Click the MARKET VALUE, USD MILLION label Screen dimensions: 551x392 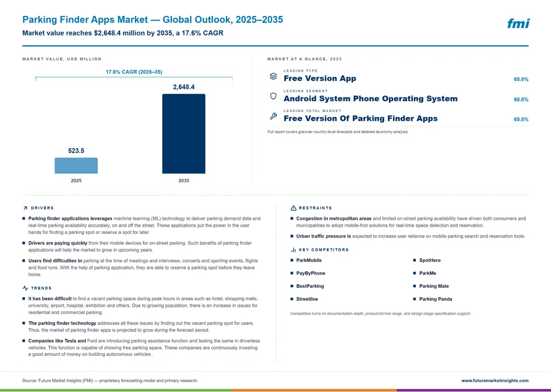(62, 59)
